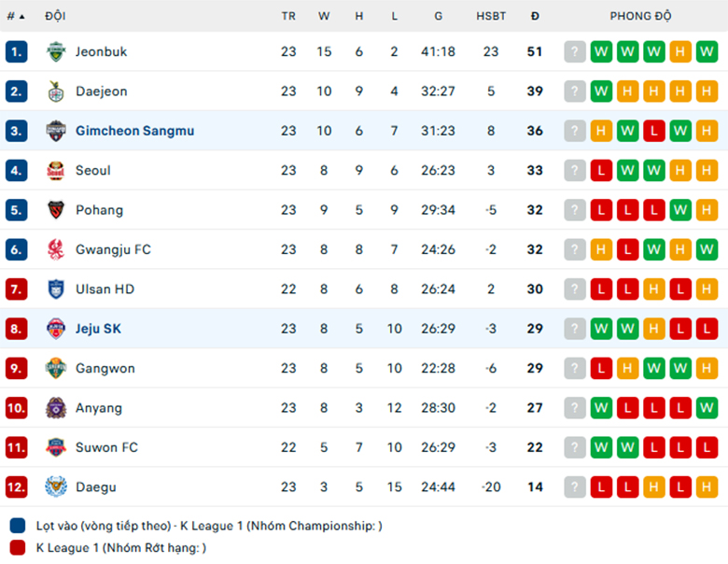Click the red relegation group legend swatch

click(x=18, y=547)
